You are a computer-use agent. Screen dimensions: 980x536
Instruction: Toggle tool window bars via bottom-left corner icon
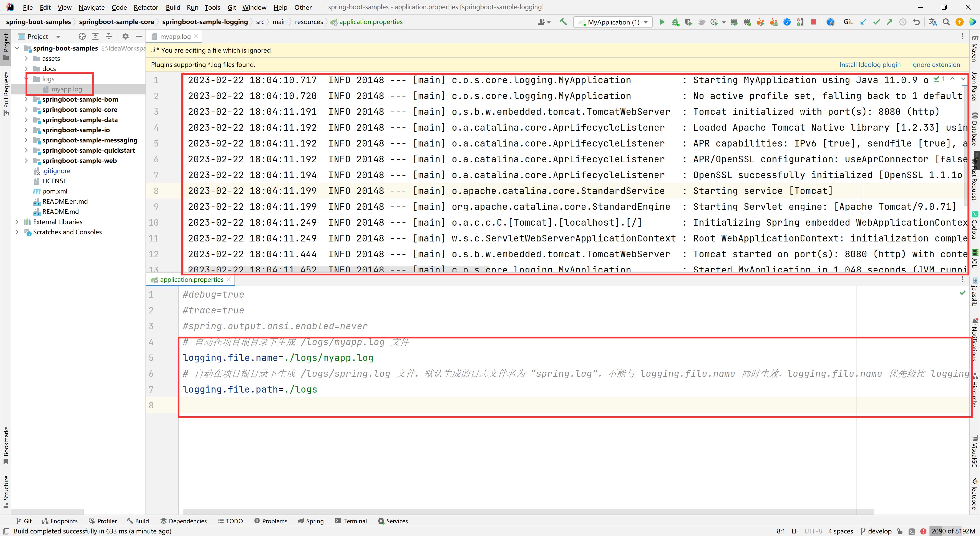(x=6, y=531)
